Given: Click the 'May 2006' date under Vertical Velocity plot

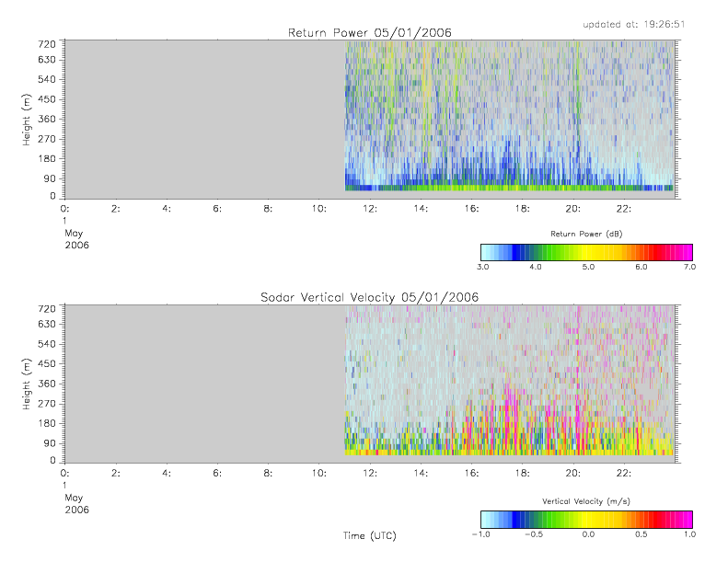Looking at the screenshot, I should (x=76, y=503).
